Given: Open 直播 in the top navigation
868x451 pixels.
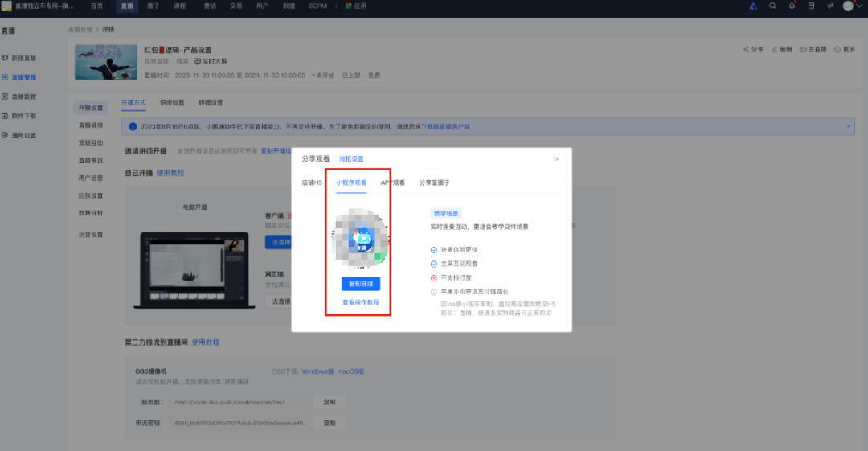Looking at the screenshot, I should tap(127, 6).
